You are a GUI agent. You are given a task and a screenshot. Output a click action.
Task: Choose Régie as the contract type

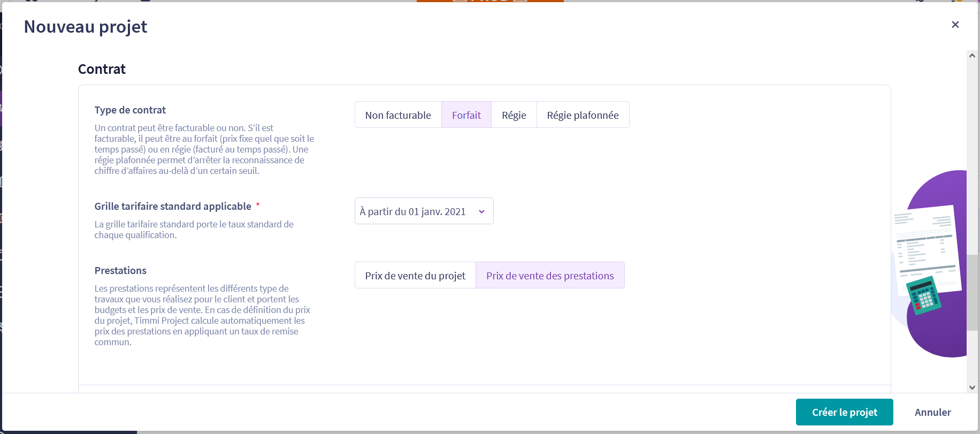pos(514,115)
